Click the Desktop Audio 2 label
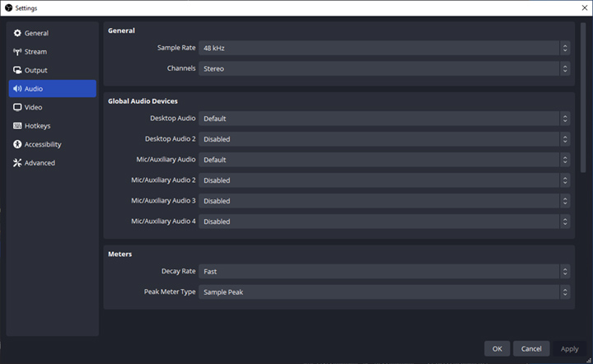The width and height of the screenshot is (593, 364). click(170, 138)
